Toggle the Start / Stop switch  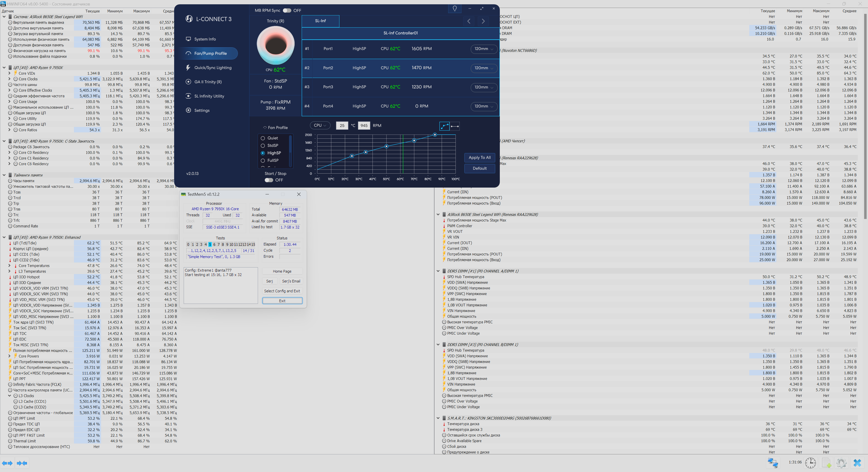coord(268,180)
